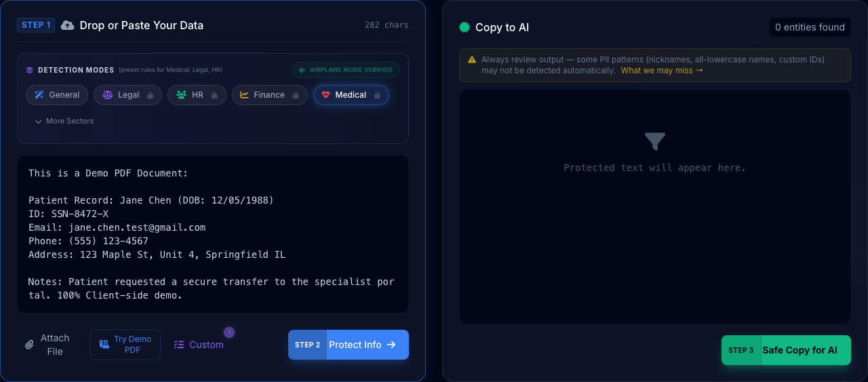Click Safe Copy for AI button
The image size is (868, 382).
click(786, 350)
